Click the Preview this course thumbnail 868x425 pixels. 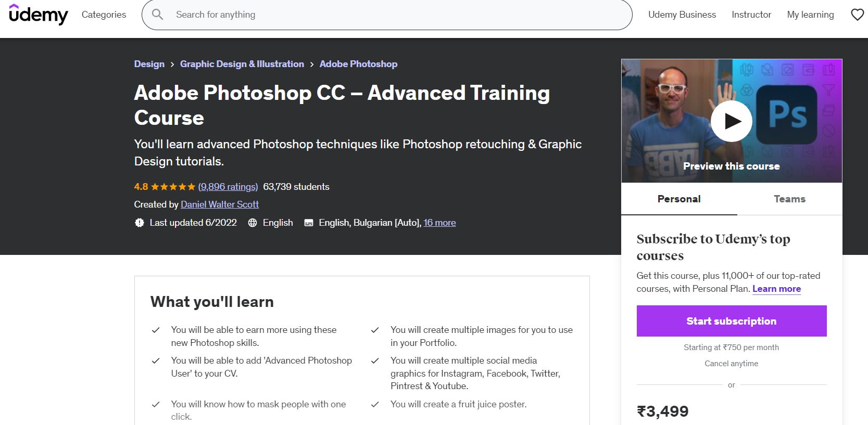tap(731, 121)
